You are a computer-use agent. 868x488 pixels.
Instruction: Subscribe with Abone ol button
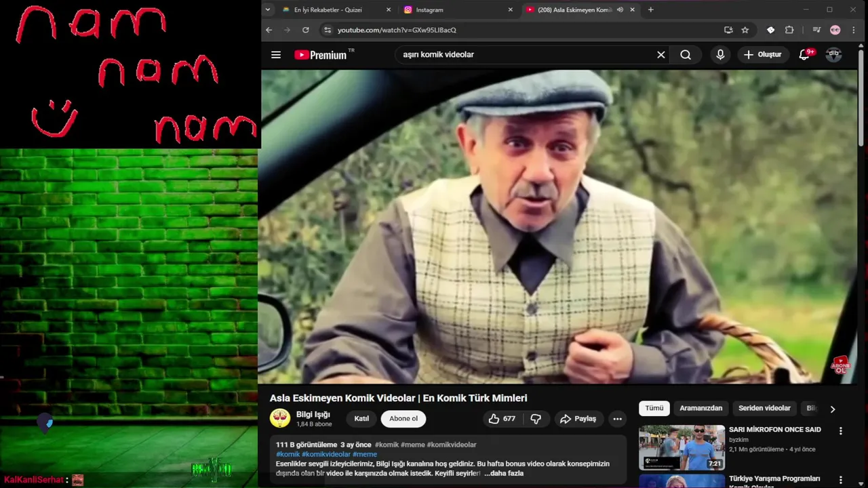403,419
